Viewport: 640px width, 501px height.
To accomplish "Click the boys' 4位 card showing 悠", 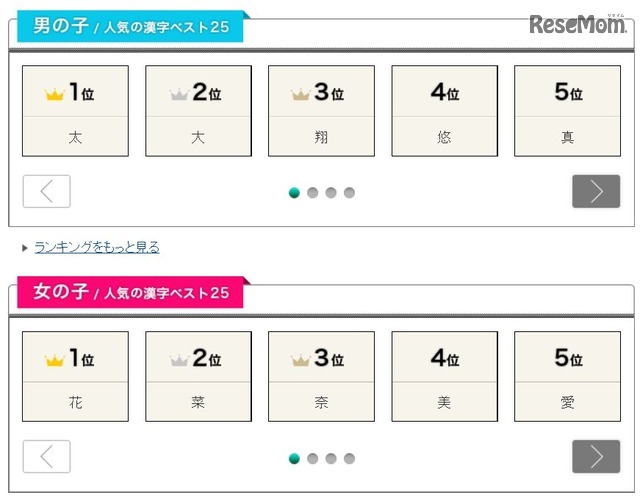I will [x=444, y=111].
